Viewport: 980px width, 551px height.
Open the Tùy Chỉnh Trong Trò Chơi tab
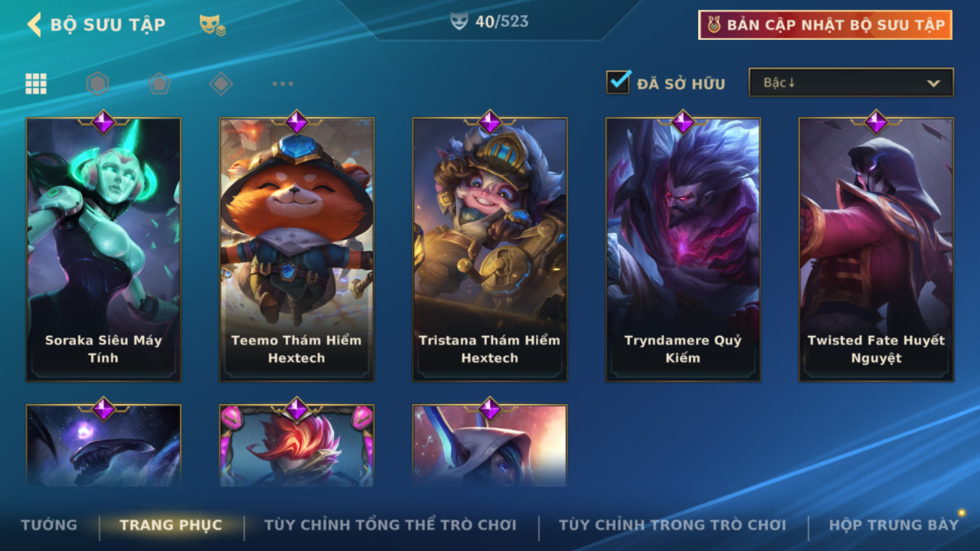tap(672, 525)
